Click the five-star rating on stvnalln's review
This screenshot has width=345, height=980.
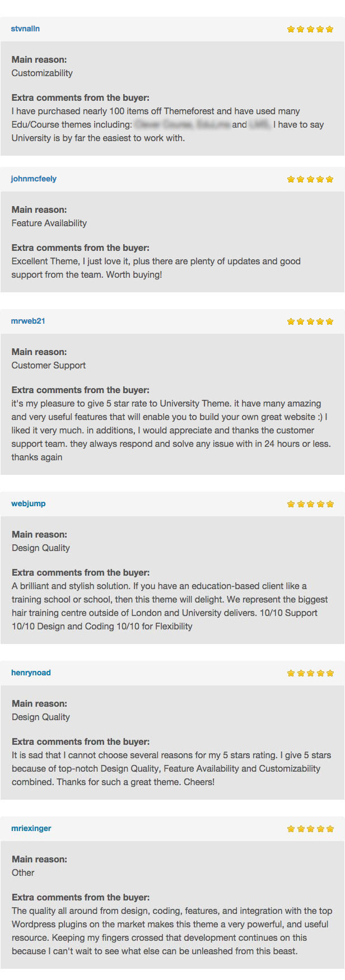310,29
